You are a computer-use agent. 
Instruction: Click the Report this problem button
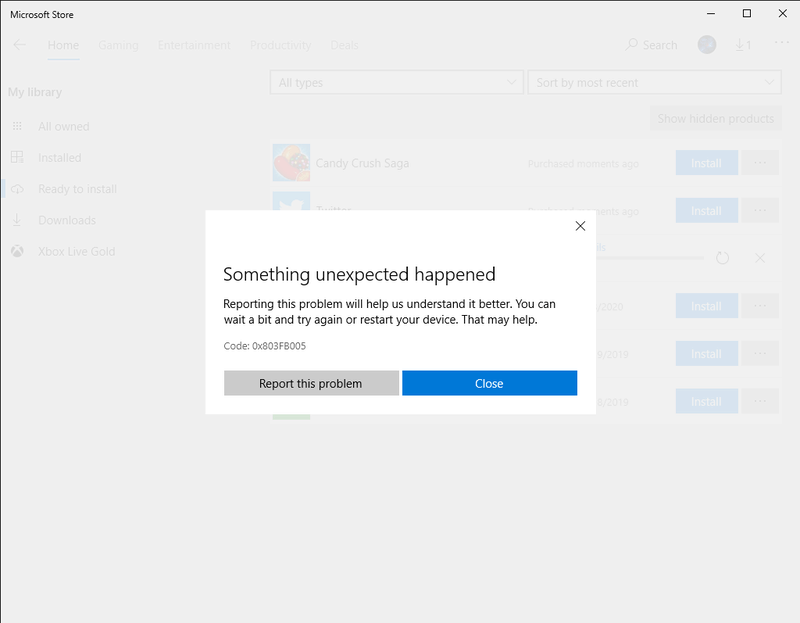coord(311,383)
